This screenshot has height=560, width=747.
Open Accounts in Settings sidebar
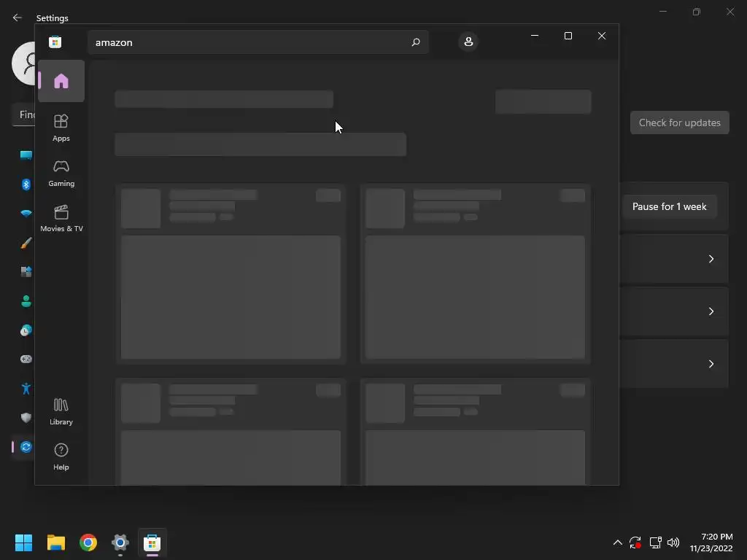(26, 301)
